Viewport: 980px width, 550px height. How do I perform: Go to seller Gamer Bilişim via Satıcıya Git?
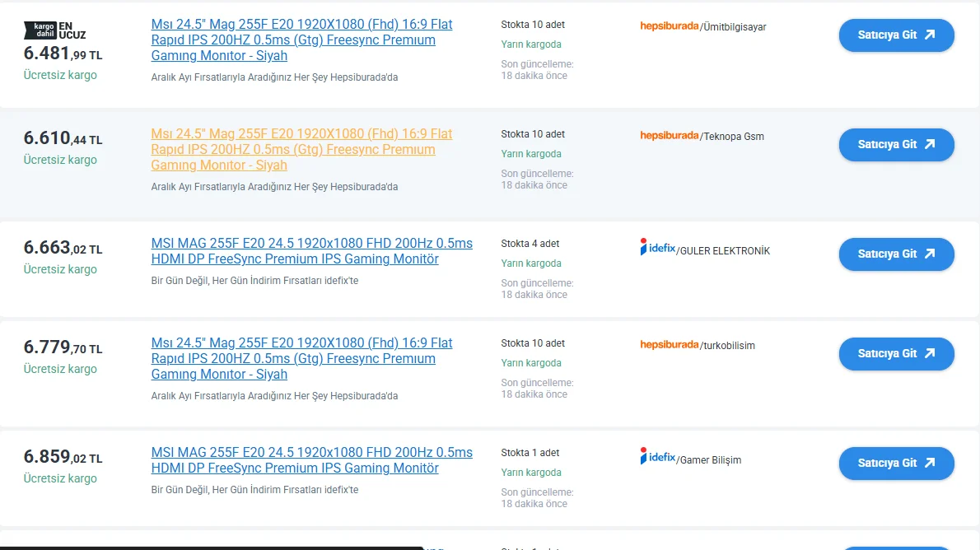pos(896,463)
